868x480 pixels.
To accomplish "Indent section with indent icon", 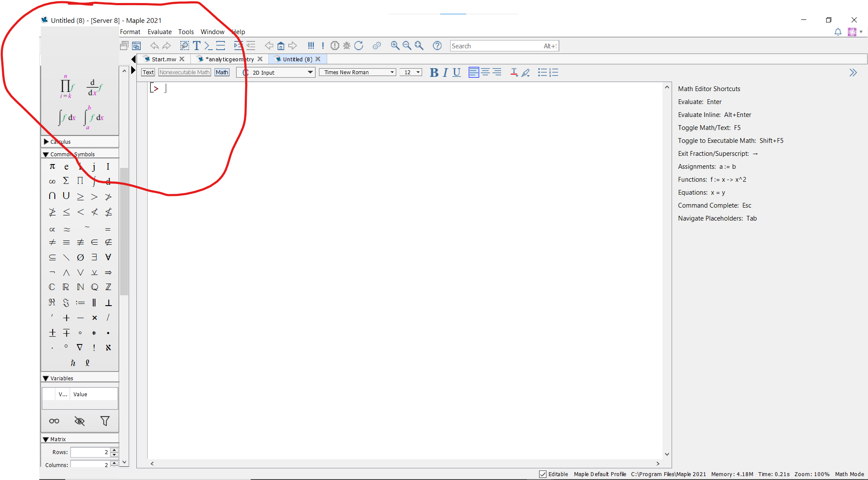I will coord(238,46).
